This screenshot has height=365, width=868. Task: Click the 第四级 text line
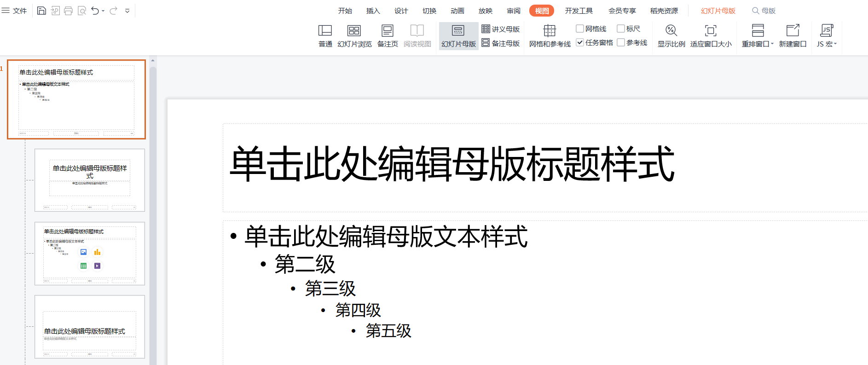click(x=358, y=310)
